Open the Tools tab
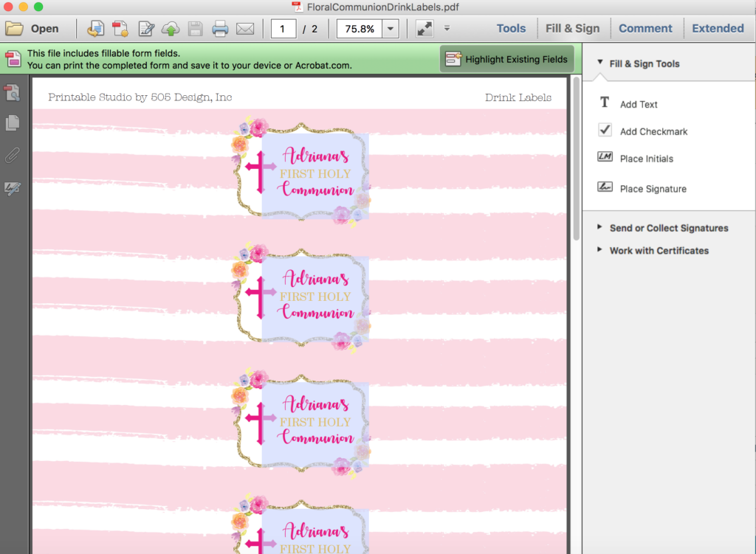This screenshot has height=554, width=756. click(x=511, y=28)
